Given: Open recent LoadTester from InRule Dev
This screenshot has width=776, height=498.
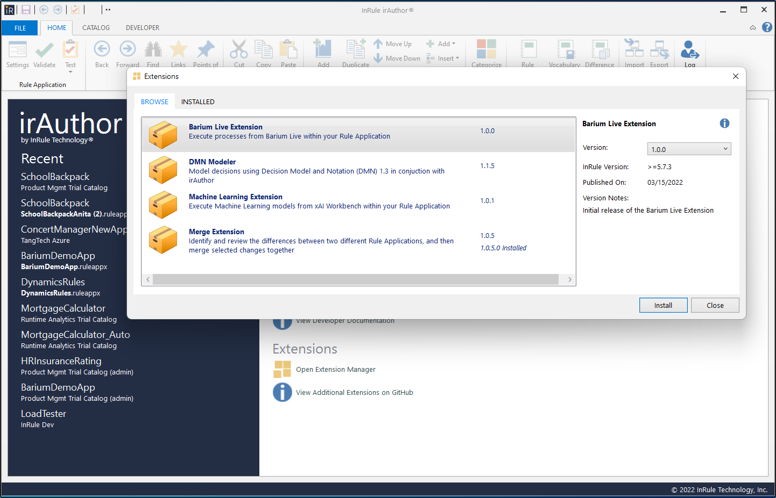Looking at the screenshot, I should [x=43, y=419].
